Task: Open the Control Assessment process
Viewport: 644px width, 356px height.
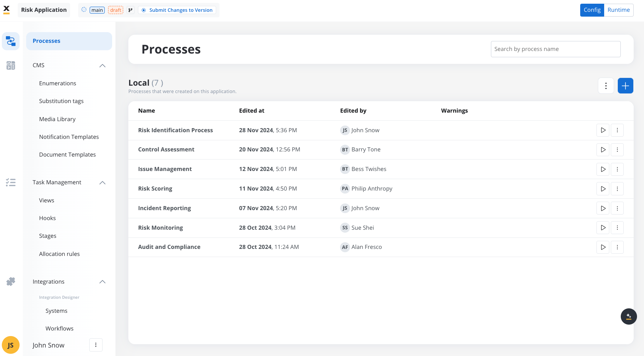Action: pos(166,150)
